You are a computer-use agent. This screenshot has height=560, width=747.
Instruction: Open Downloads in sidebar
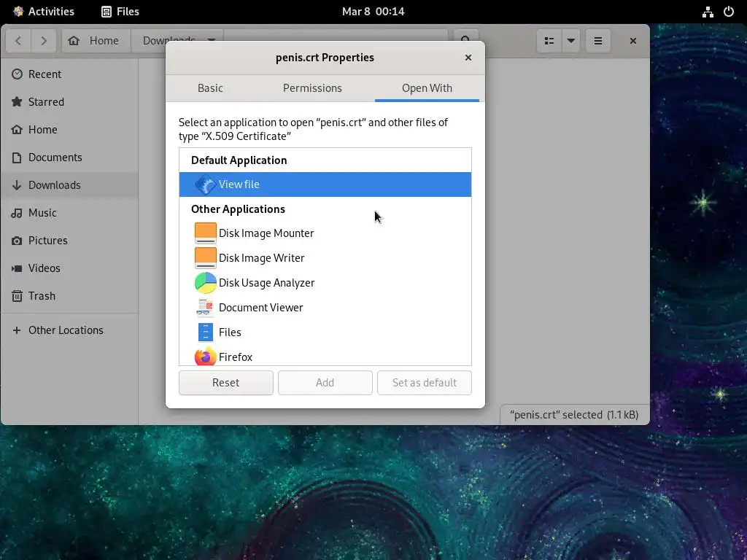tap(69, 184)
